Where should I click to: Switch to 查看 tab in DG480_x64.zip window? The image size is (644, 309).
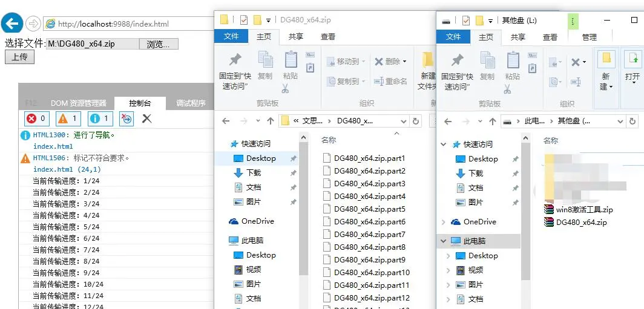coord(328,36)
